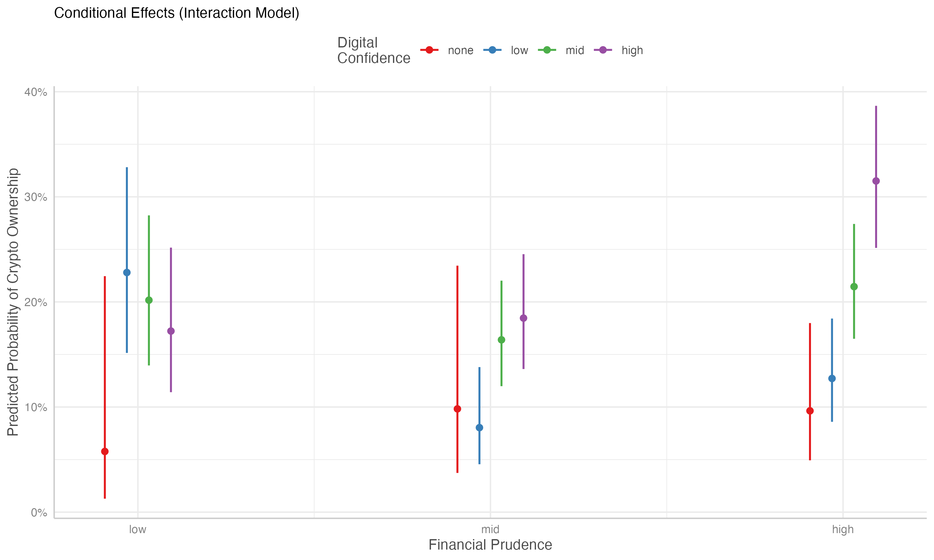Click the 'Digital Confidence' legend title

point(373,50)
